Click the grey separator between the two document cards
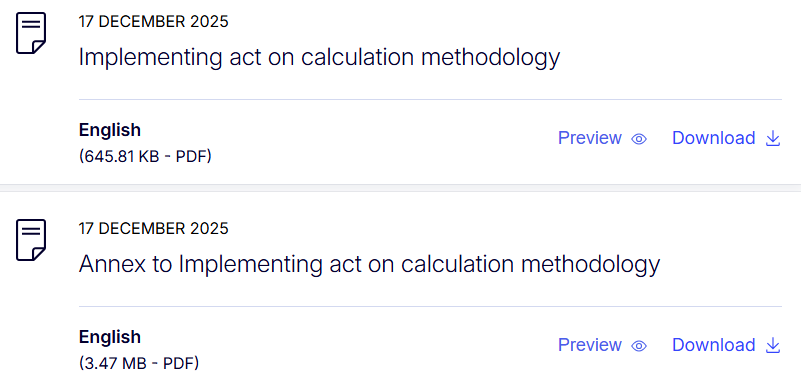 click(400, 188)
